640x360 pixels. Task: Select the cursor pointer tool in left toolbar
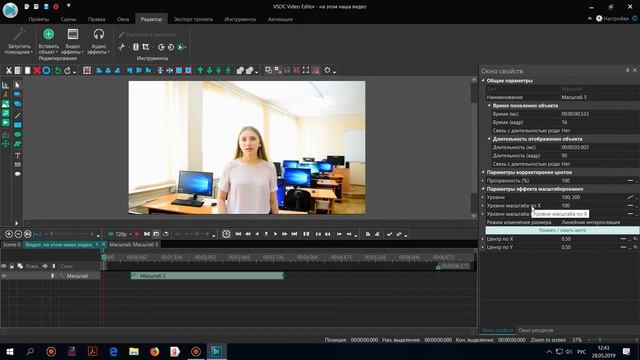(17, 85)
